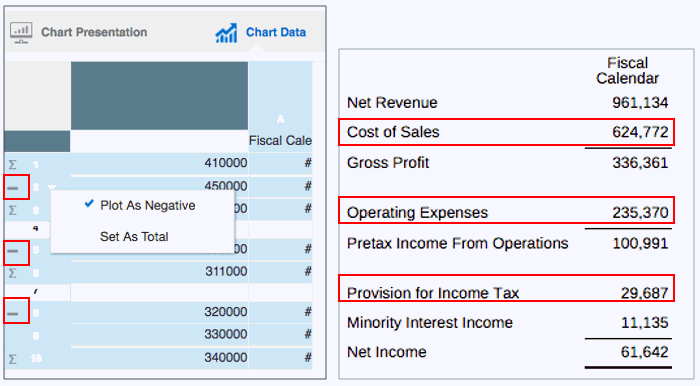The width and height of the screenshot is (700, 386).
Task: Click the sigma total icon on row 10
Action: (12, 359)
